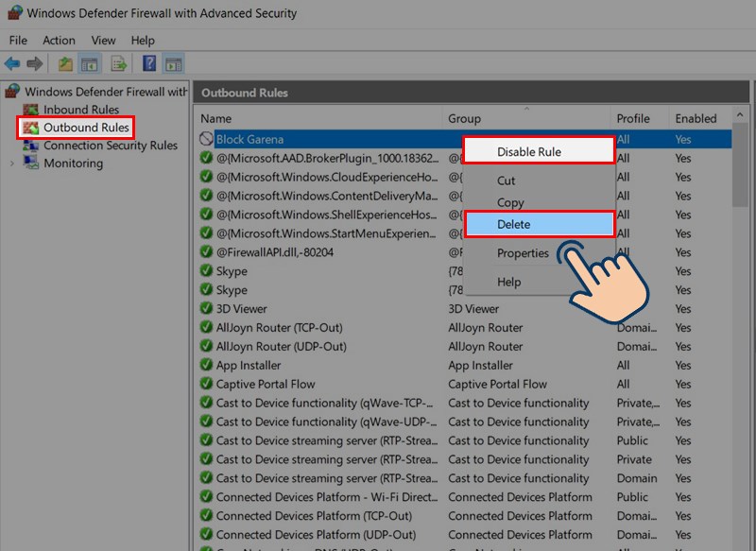
Task: Click the Back arrow toolbar icon
Action: 12,63
